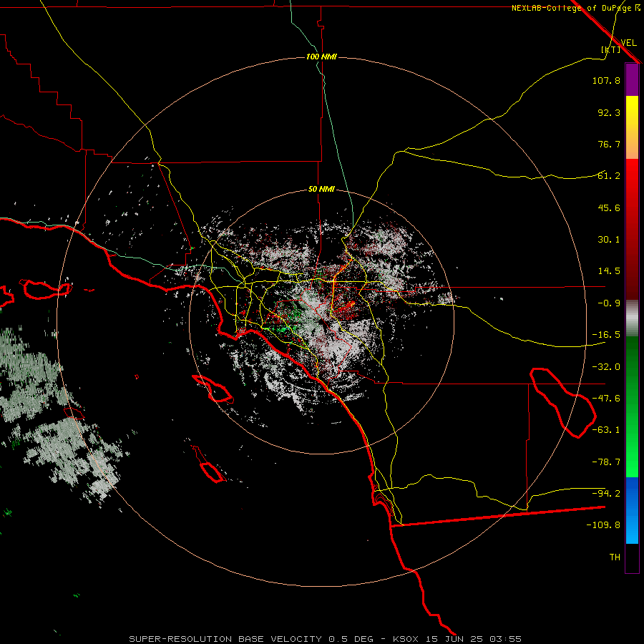Viewport: 644px width, 644px height.
Task: Click the 45.6 scale value
Action: (x=609, y=208)
